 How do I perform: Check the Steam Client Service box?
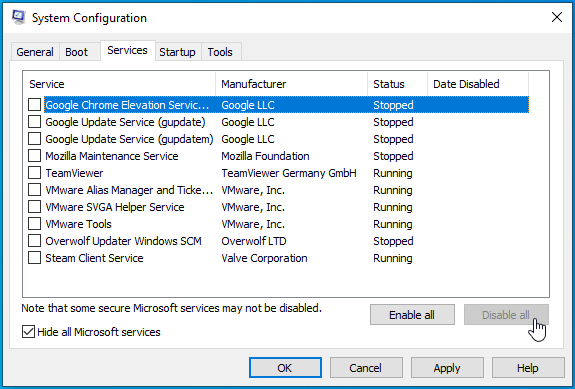(x=34, y=258)
